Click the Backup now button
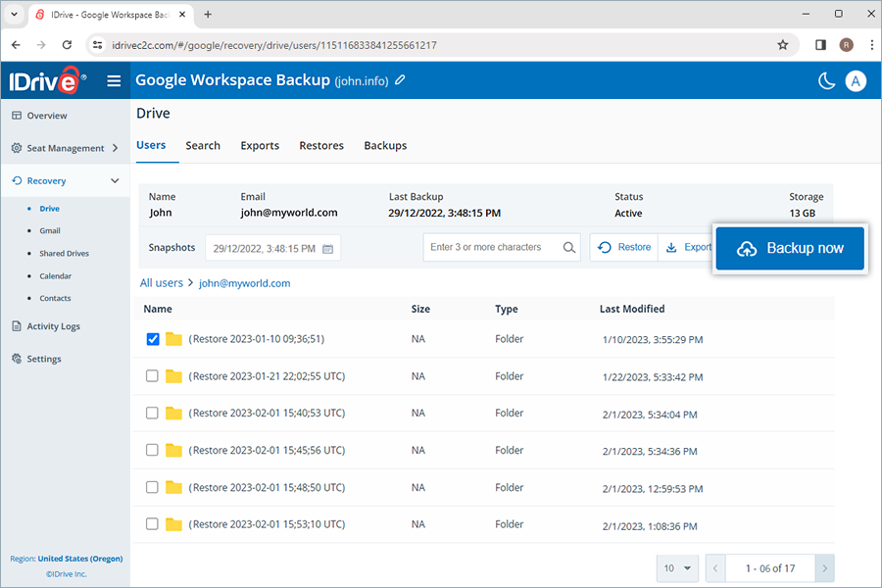 (x=790, y=249)
